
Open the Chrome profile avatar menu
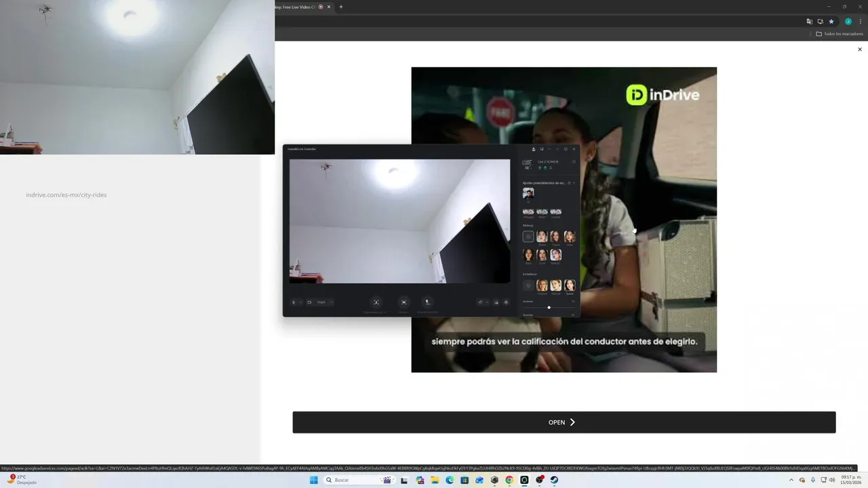tap(848, 22)
